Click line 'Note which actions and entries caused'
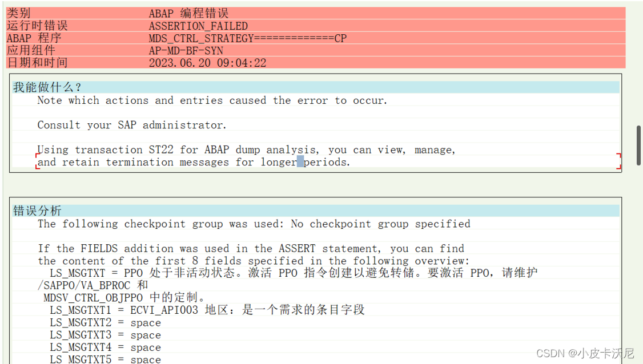Image resolution: width=643 pixels, height=364 pixels. [x=212, y=100]
